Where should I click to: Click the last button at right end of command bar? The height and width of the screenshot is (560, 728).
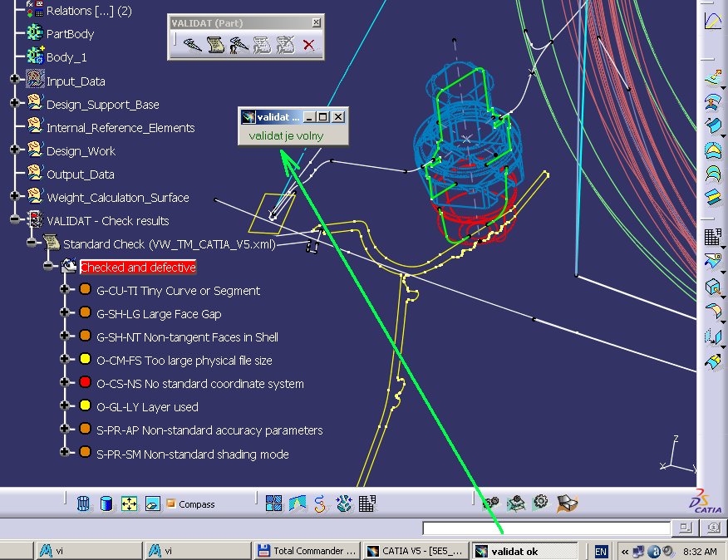713,528
